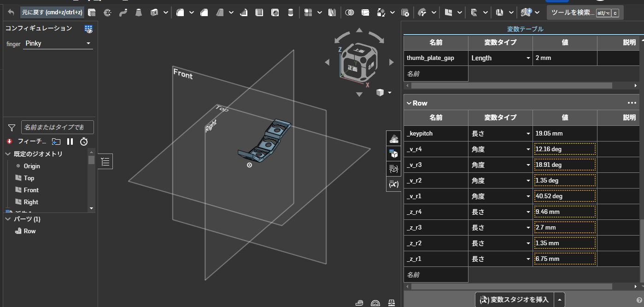Click the feature search field 名前またはタイプ
This screenshot has height=307, width=644.
coord(58,127)
